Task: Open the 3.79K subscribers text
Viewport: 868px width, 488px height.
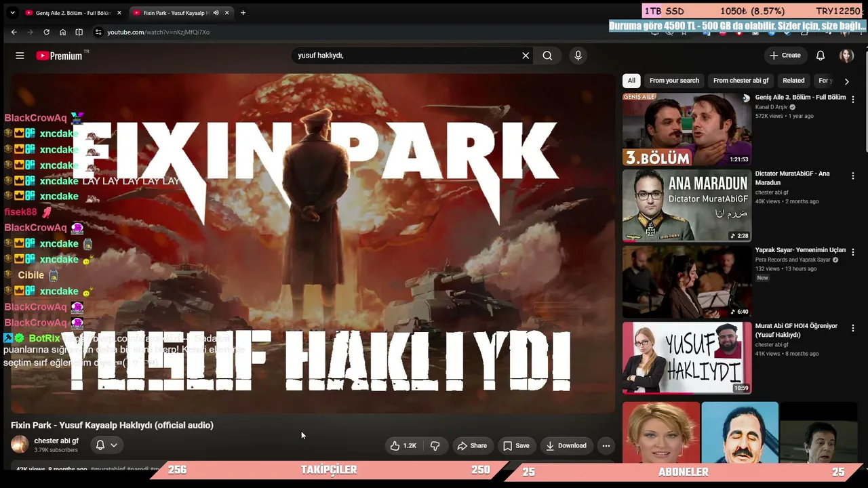Action: pyautogui.click(x=56, y=450)
